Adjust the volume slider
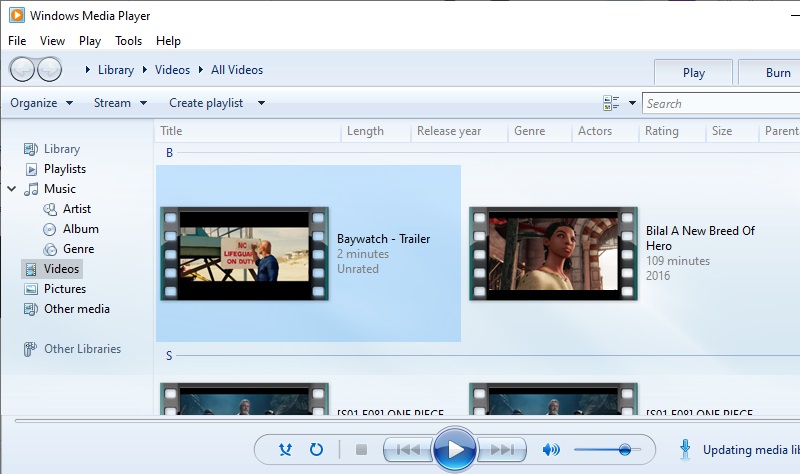This screenshot has height=474, width=800. 607,450
